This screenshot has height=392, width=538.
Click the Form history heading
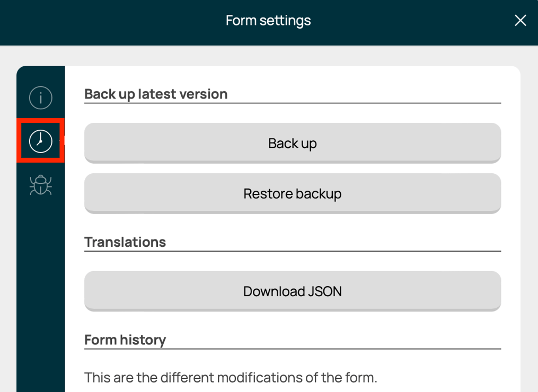click(125, 340)
